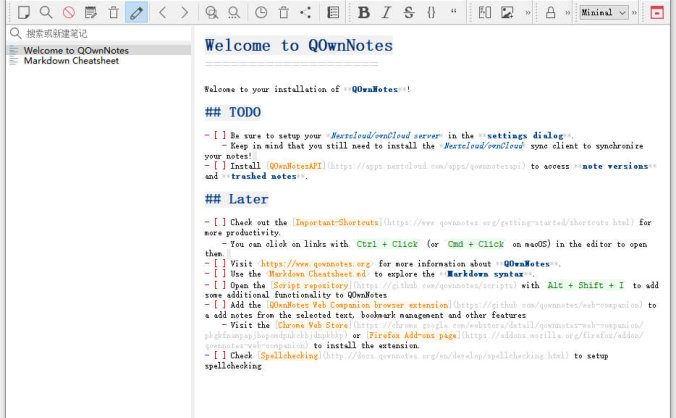Click checkbox before 'Be sure to setup'
This screenshot has height=418, width=676.
(220, 135)
